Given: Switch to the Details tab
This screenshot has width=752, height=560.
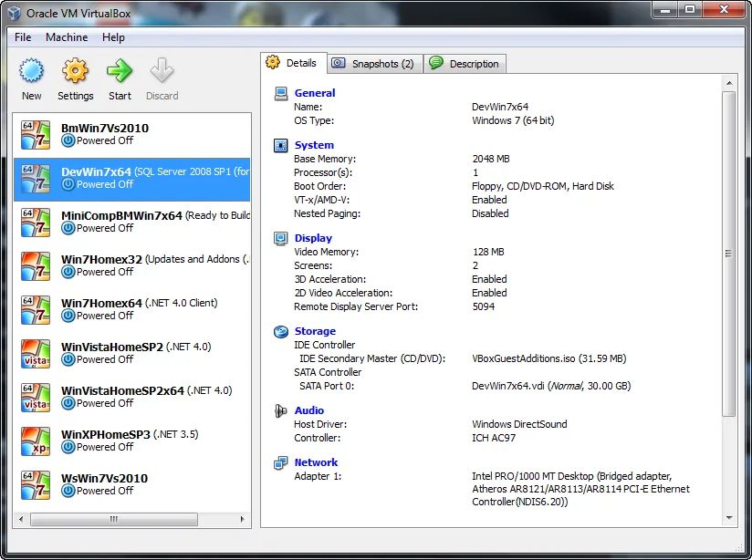Looking at the screenshot, I should click(x=294, y=63).
